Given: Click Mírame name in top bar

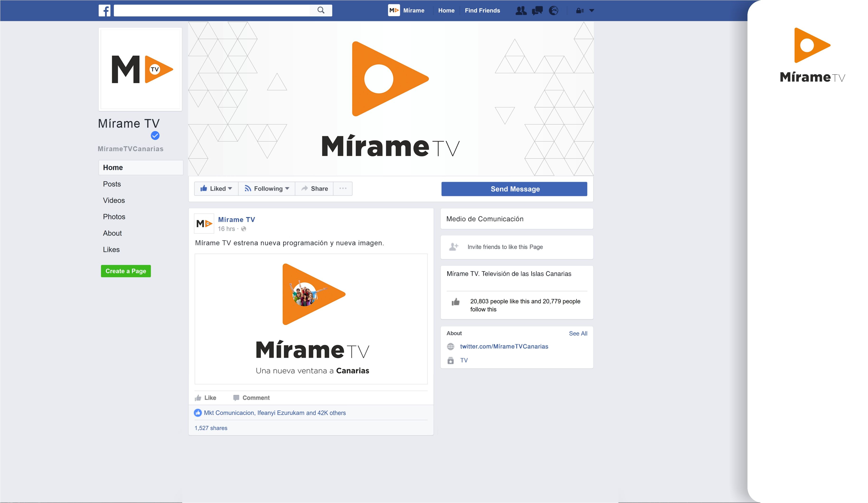Looking at the screenshot, I should 414,11.
